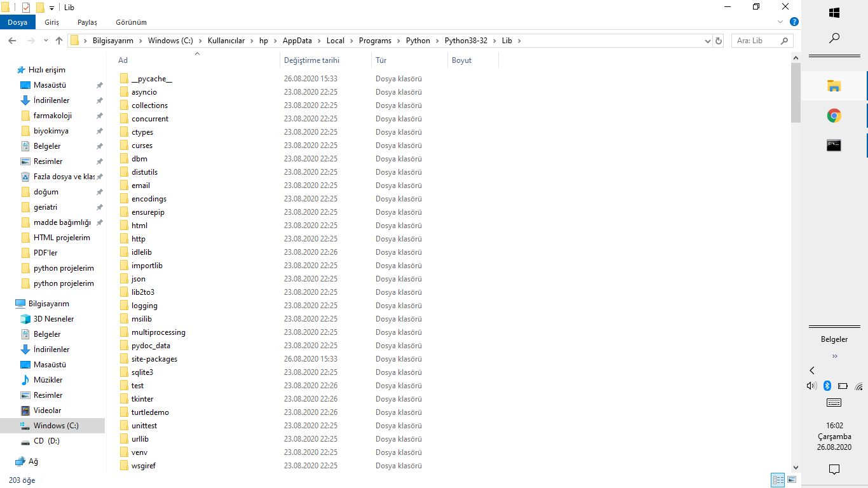The height and width of the screenshot is (488, 868).
Task: Open the Bluetooth tray icon
Action: coord(827,386)
